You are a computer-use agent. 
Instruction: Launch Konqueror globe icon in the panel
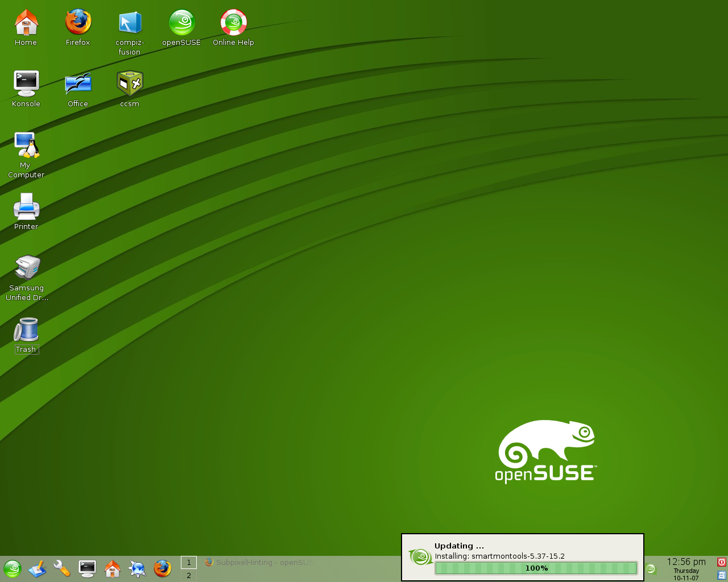(x=137, y=569)
